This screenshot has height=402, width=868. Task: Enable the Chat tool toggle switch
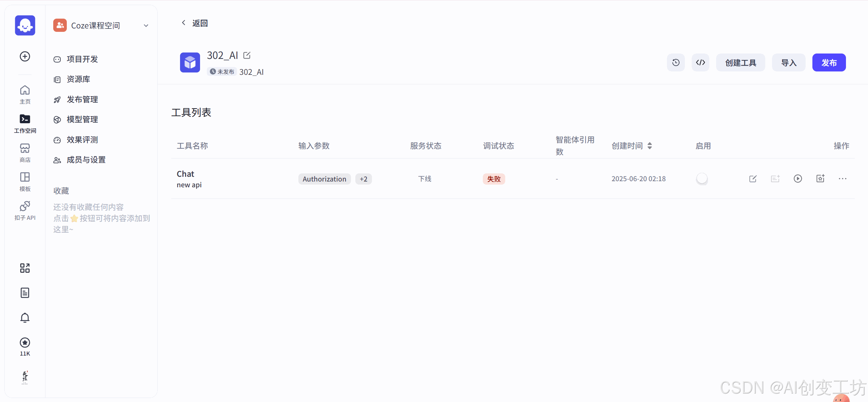click(702, 178)
